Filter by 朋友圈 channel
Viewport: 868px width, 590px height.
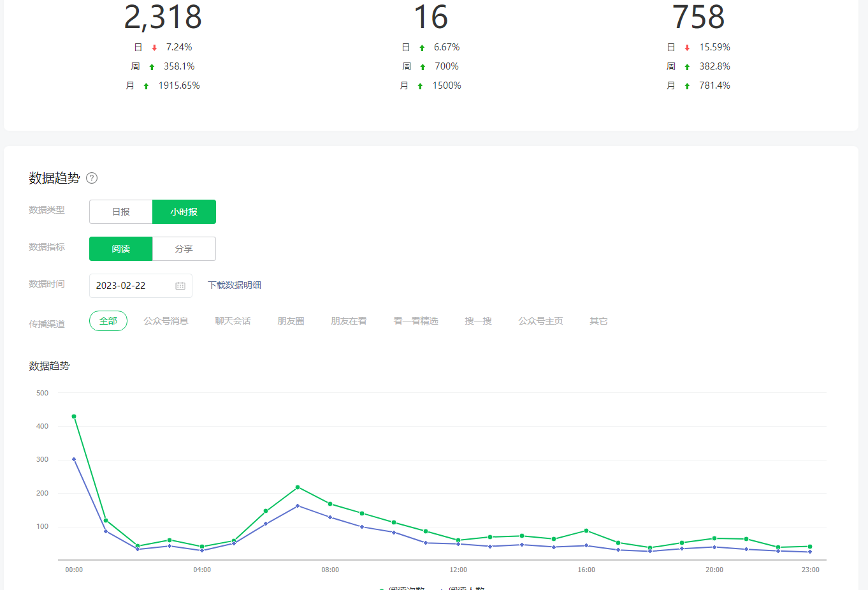point(291,321)
